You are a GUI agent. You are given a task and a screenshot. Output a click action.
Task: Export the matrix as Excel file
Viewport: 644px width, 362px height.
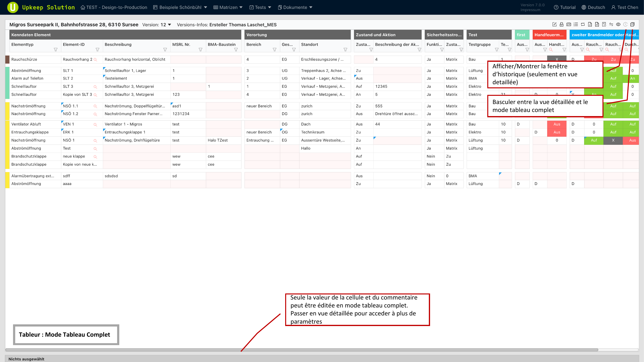point(597,24)
